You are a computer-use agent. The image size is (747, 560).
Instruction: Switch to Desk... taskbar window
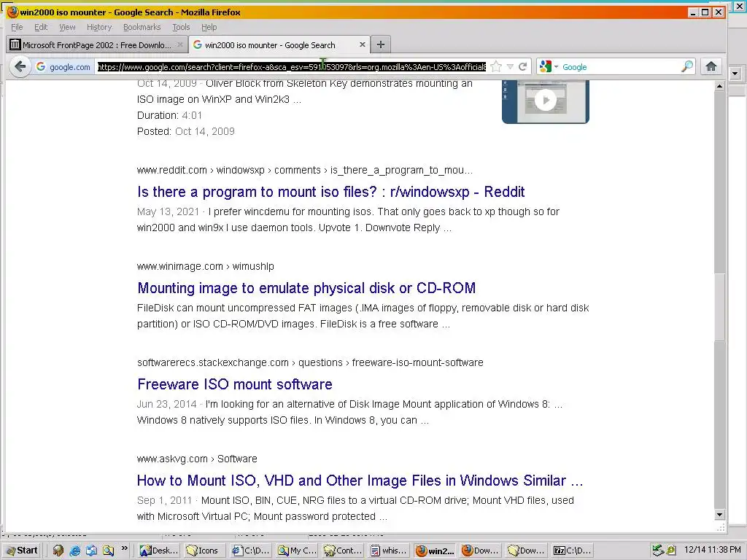(x=158, y=551)
